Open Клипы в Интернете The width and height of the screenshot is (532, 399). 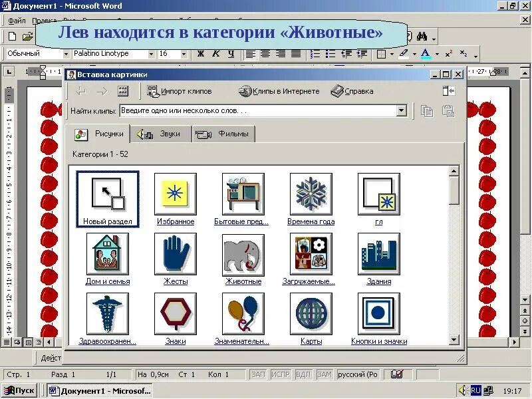point(279,91)
